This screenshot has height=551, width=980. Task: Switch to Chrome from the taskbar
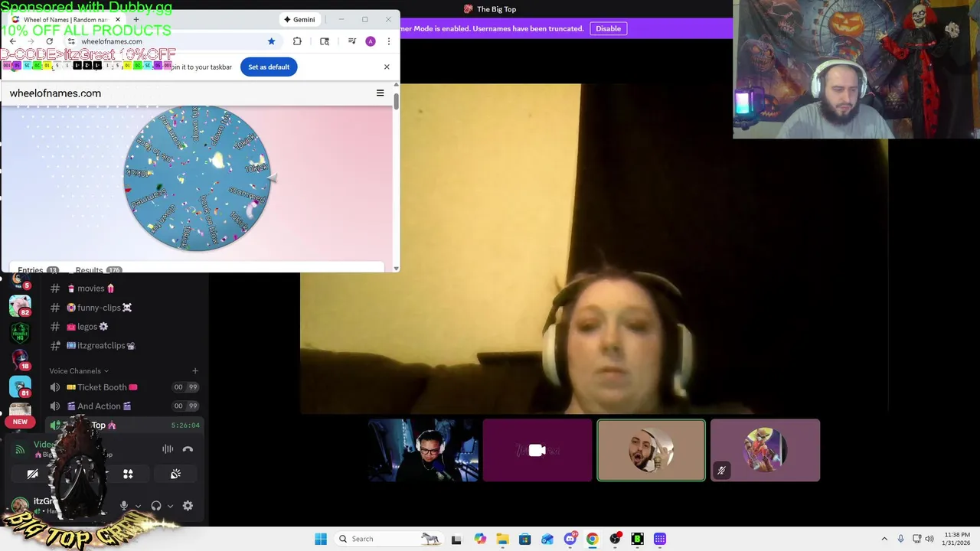(x=593, y=539)
